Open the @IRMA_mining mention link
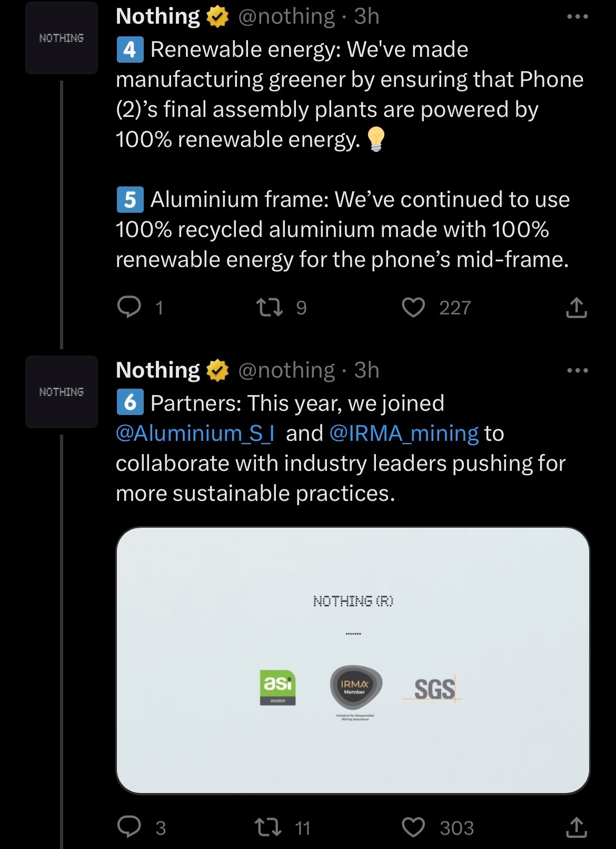 [x=404, y=433]
